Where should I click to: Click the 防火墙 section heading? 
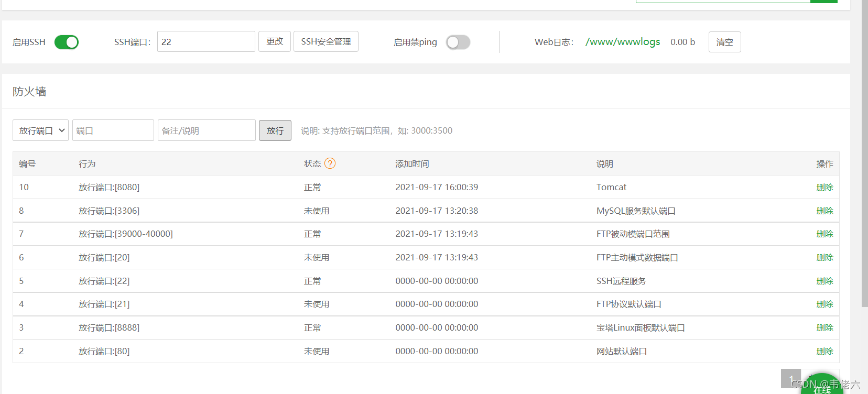[29, 91]
